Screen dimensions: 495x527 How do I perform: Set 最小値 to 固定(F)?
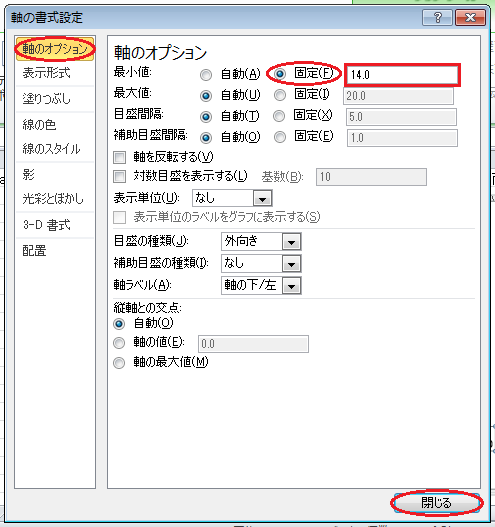(280, 74)
